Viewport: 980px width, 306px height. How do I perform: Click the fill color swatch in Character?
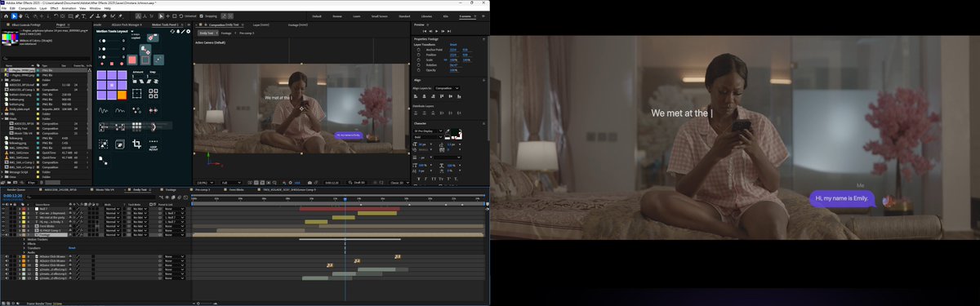(x=456, y=131)
